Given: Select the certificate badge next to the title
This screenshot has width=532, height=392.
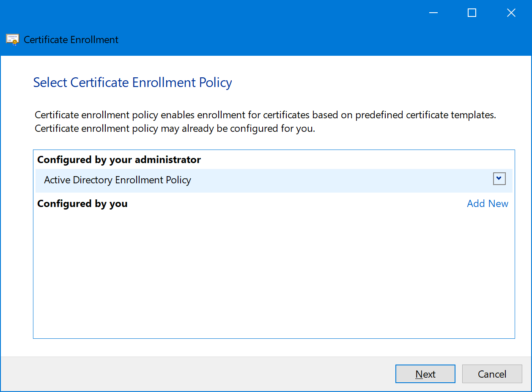Looking at the screenshot, I should [12, 39].
